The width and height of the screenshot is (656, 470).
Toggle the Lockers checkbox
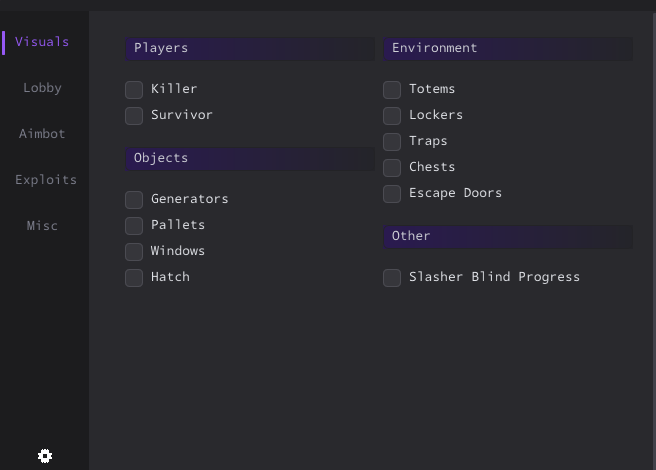(x=392, y=116)
